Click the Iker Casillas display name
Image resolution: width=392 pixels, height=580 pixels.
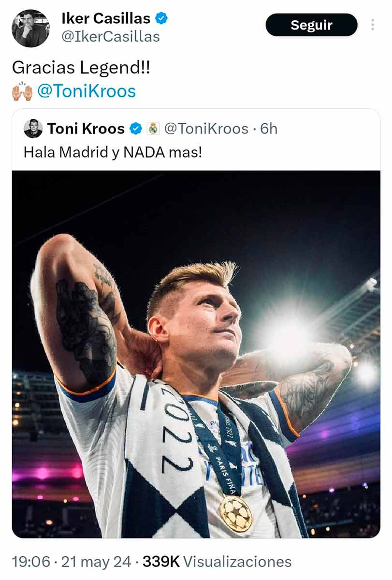coord(106,19)
